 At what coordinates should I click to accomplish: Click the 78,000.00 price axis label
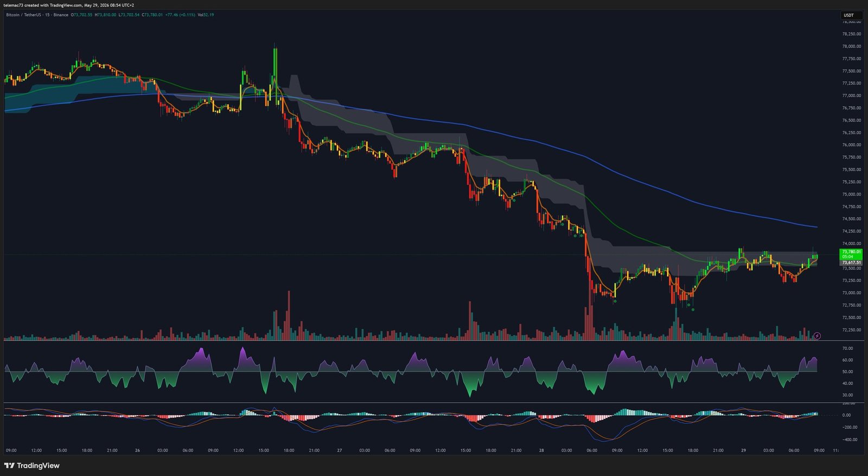pos(851,46)
